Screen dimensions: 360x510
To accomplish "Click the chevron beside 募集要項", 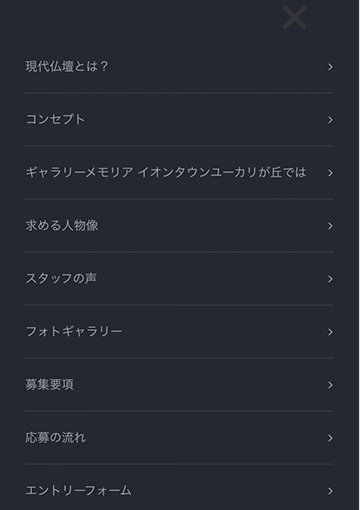I will tap(330, 385).
